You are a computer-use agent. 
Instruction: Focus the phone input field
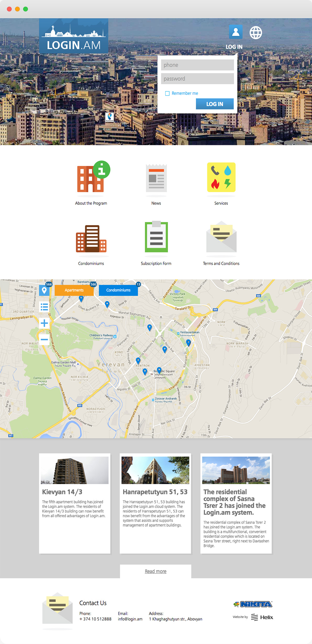pos(197,65)
